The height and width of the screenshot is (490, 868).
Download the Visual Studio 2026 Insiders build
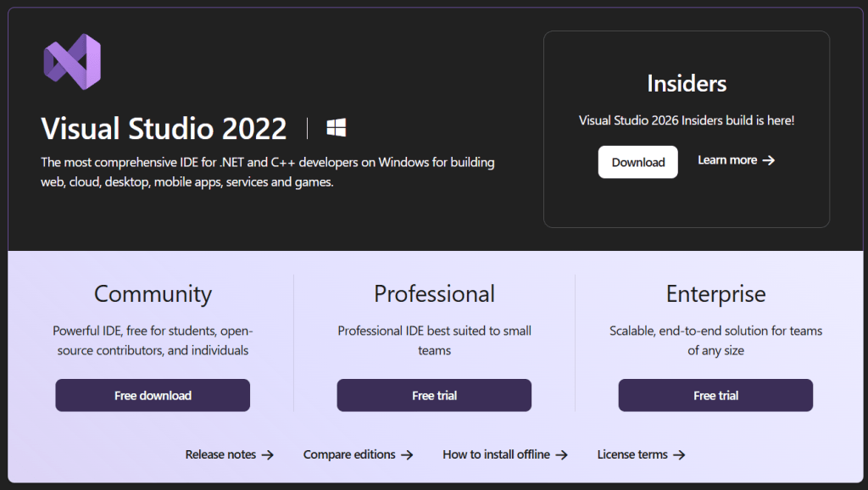click(x=637, y=161)
